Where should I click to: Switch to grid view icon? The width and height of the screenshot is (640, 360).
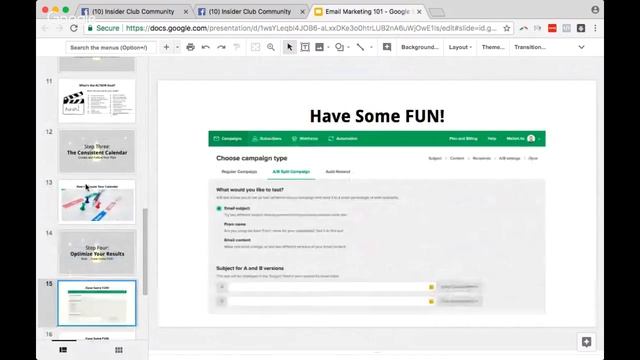pyautogui.click(x=119, y=350)
